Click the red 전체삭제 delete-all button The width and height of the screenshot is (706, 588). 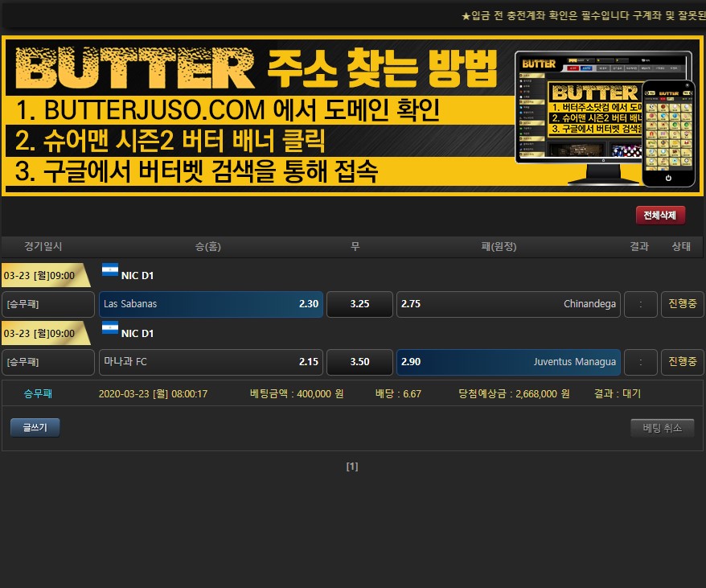pos(660,216)
